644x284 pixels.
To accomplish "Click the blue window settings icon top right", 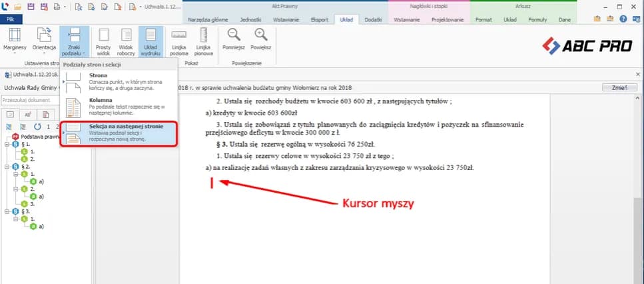I will 636,19.
